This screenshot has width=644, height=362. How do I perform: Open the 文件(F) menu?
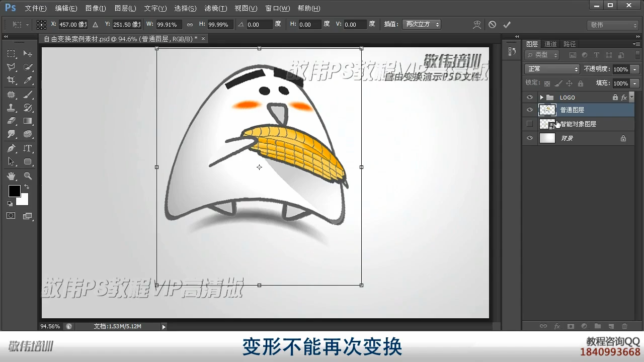pos(35,9)
